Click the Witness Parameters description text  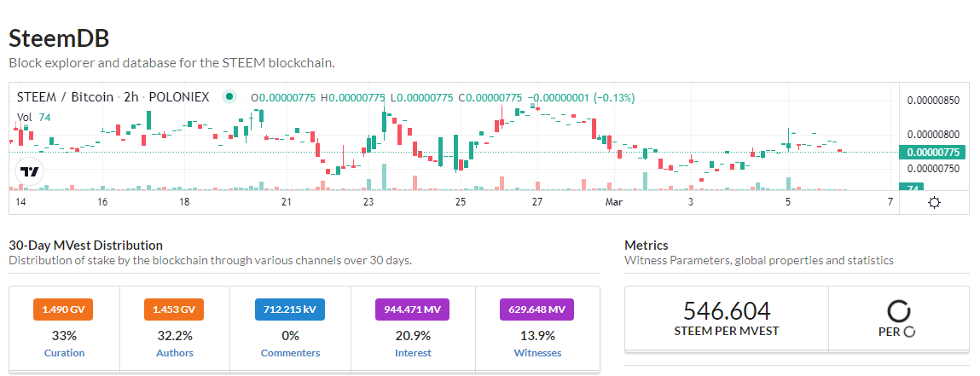pyautogui.click(x=759, y=260)
